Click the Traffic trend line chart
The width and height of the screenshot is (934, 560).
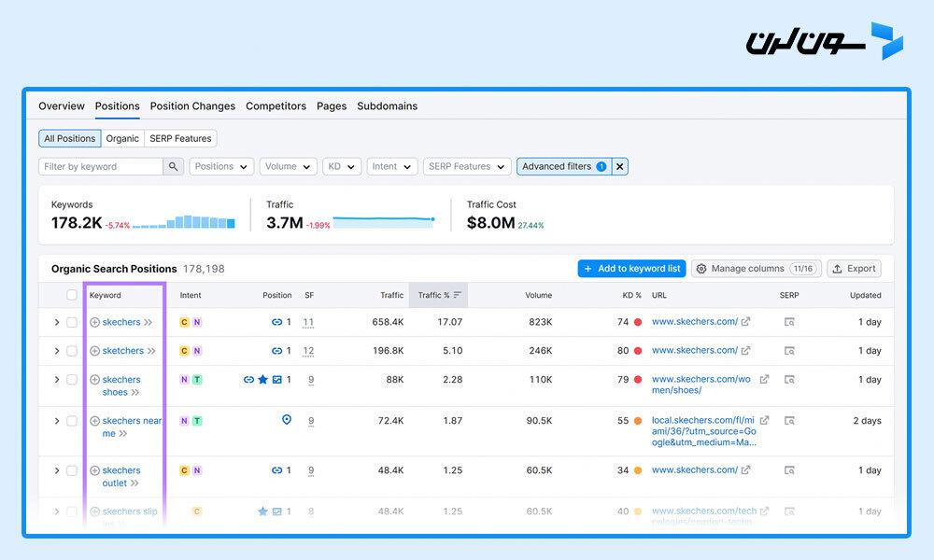(x=384, y=222)
